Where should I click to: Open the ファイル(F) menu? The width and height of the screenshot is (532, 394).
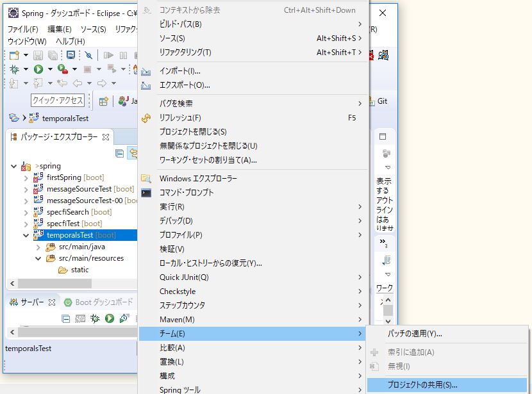click(x=22, y=29)
